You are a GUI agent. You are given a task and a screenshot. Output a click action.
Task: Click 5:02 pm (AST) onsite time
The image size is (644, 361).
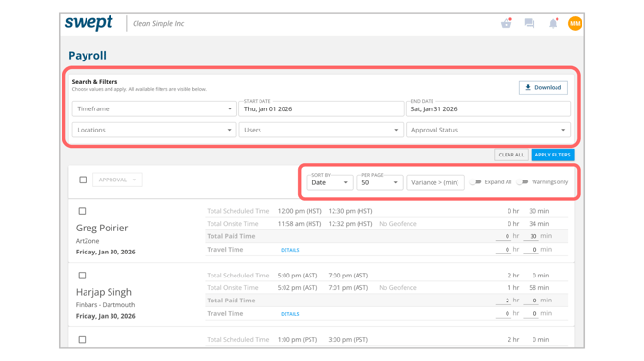[297, 288]
